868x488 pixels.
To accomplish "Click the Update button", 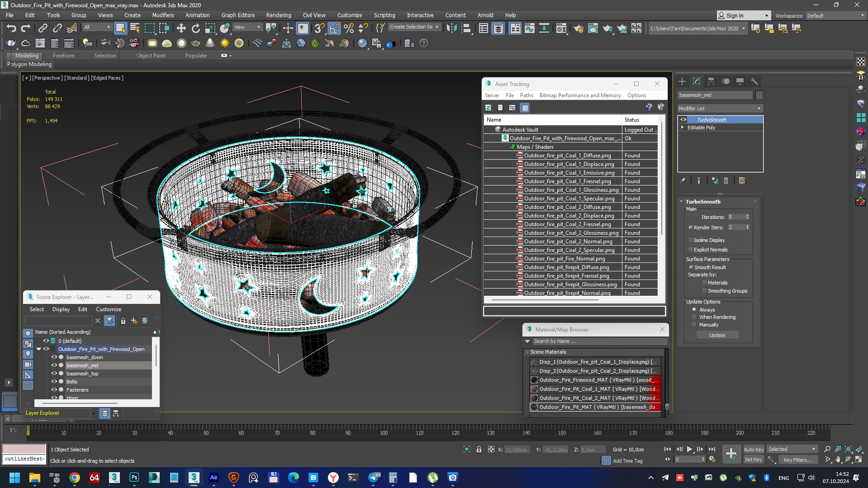I will pos(717,335).
